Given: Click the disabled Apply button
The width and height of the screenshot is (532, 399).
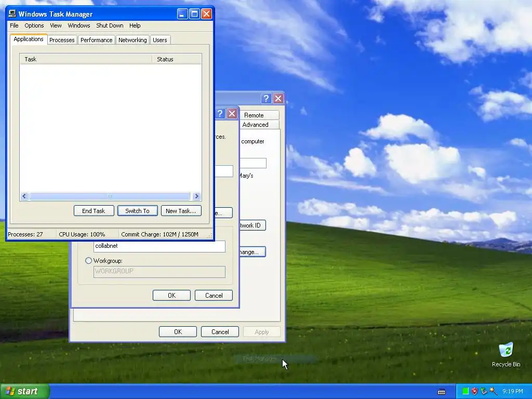Looking at the screenshot, I should pyautogui.click(x=262, y=332).
